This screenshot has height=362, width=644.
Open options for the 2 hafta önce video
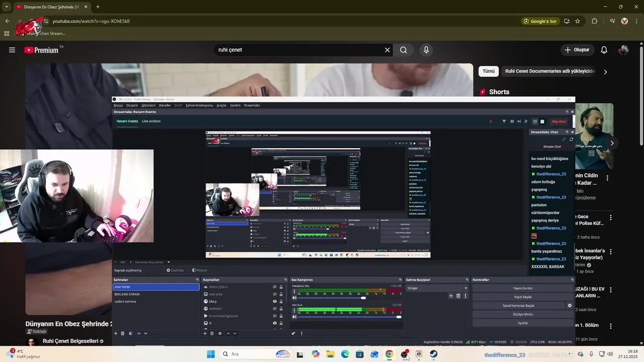(611, 218)
